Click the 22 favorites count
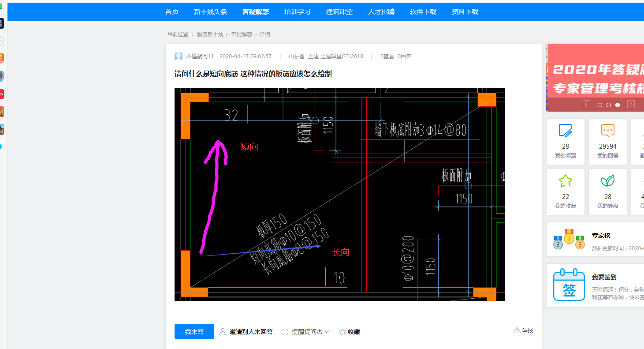644x349 pixels. (x=566, y=197)
